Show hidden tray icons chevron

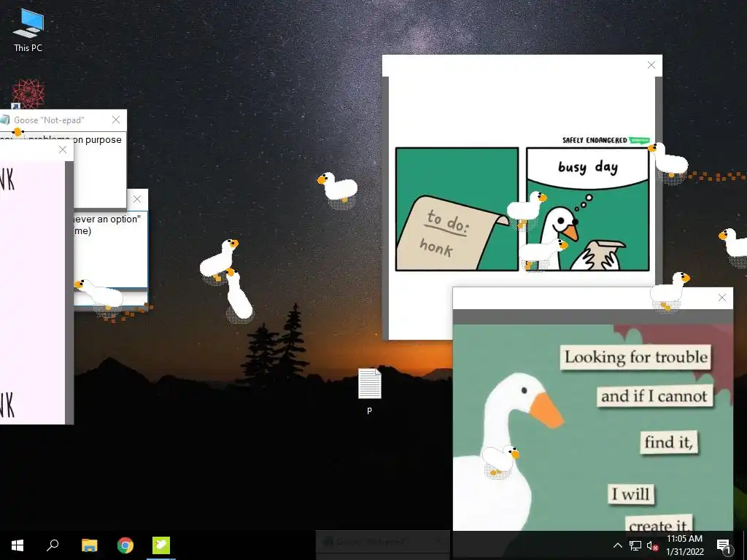click(x=617, y=545)
